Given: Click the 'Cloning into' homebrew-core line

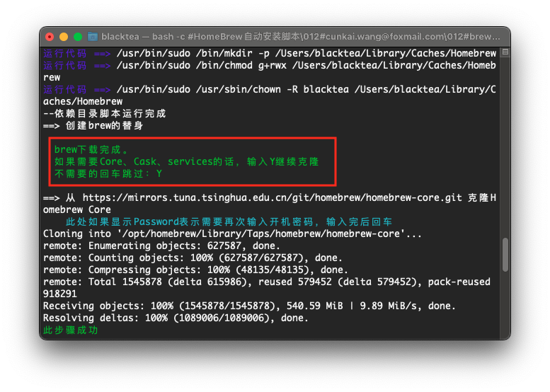Looking at the screenshot, I should click(232, 234).
